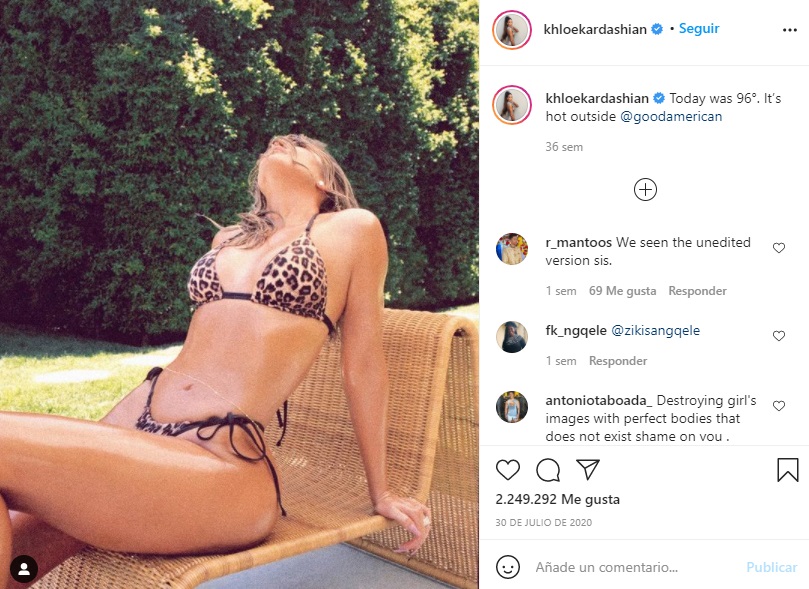Image resolution: width=809 pixels, height=589 pixels.
Task: Like antoniotaboada_ comment heart
Action: point(779,406)
